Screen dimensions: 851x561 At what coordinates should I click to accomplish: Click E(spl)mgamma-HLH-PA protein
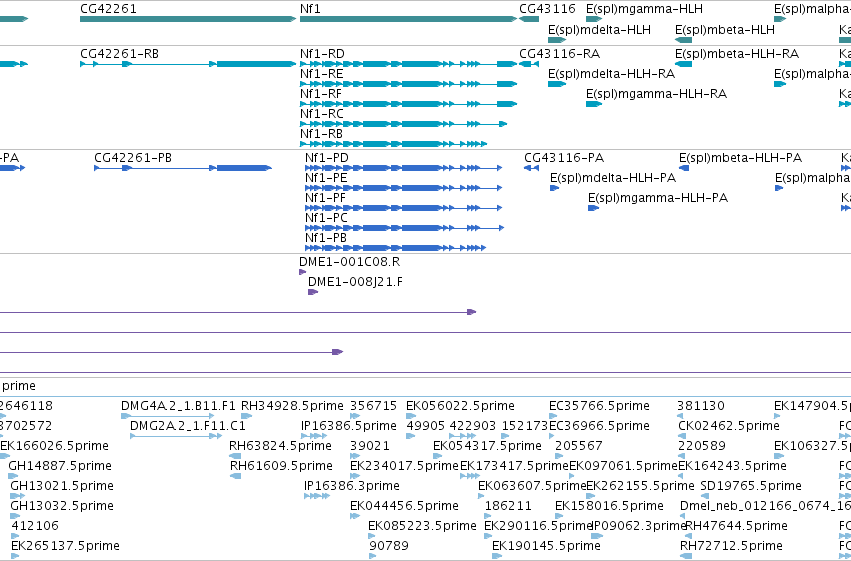pyautogui.click(x=593, y=208)
